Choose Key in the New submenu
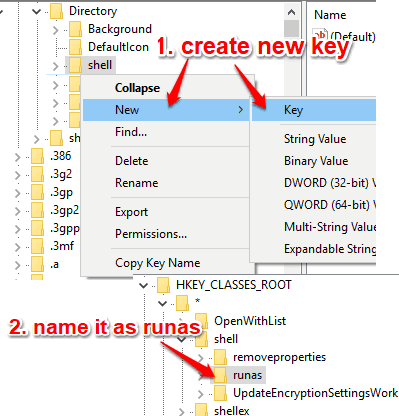399x416 pixels. click(314, 110)
